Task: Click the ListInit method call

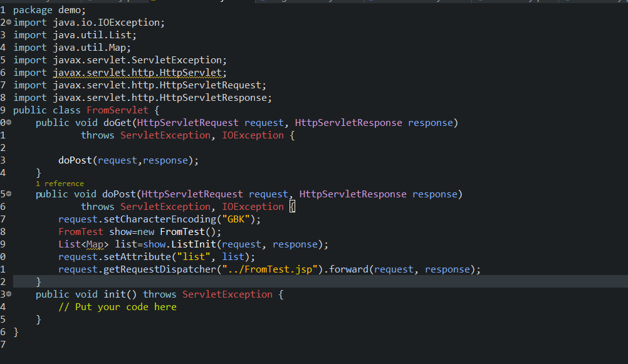Action: click(194, 244)
